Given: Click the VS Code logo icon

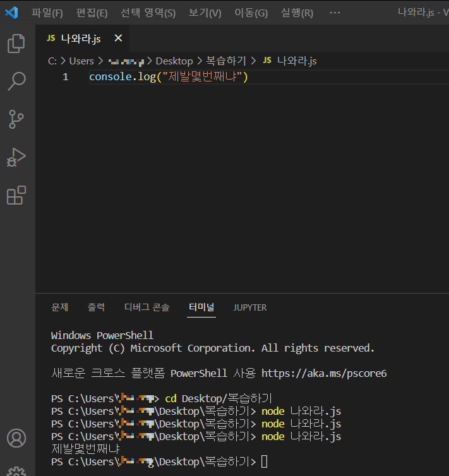Looking at the screenshot, I should (11, 13).
